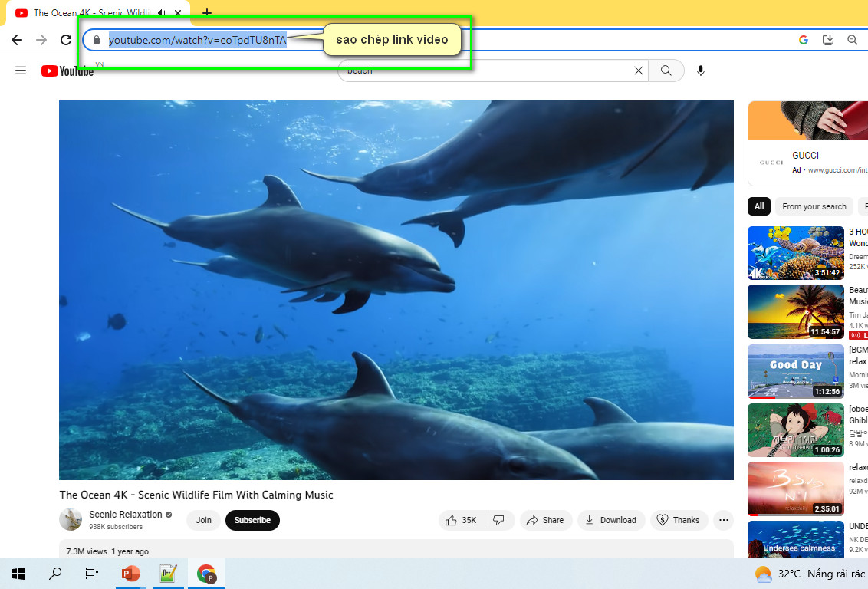Image resolution: width=868 pixels, height=589 pixels.
Task: Open the Undersea calmness thumbnail
Action: pyautogui.click(x=795, y=540)
